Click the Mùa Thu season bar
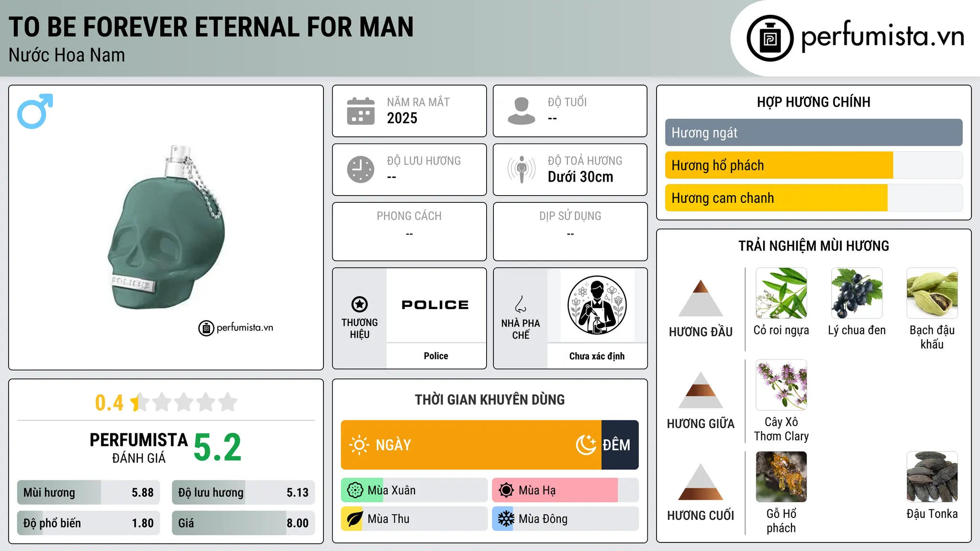Viewport: 980px width, 551px height. pyautogui.click(x=414, y=519)
